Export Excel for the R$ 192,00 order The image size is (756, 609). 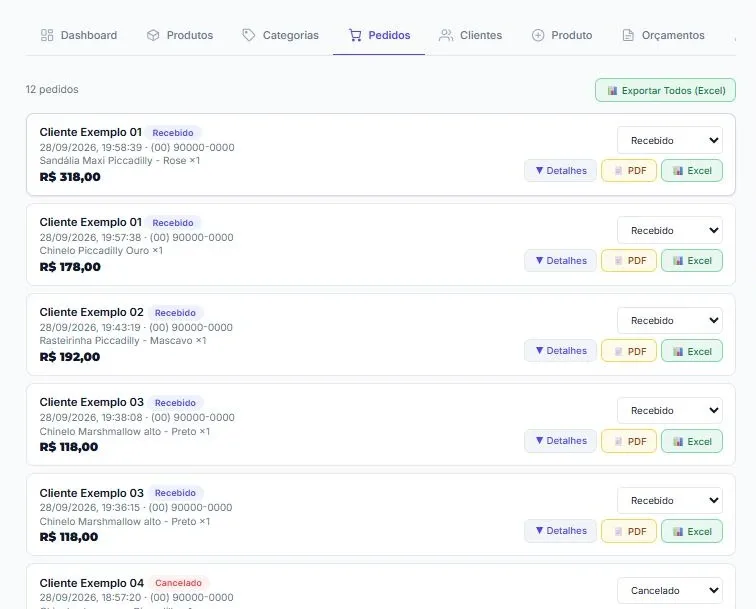692,351
